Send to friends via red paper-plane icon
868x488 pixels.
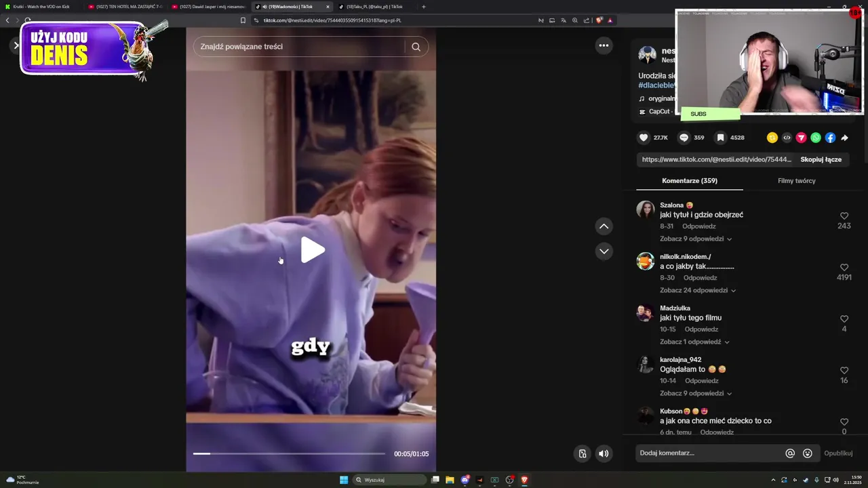coord(801,138)
